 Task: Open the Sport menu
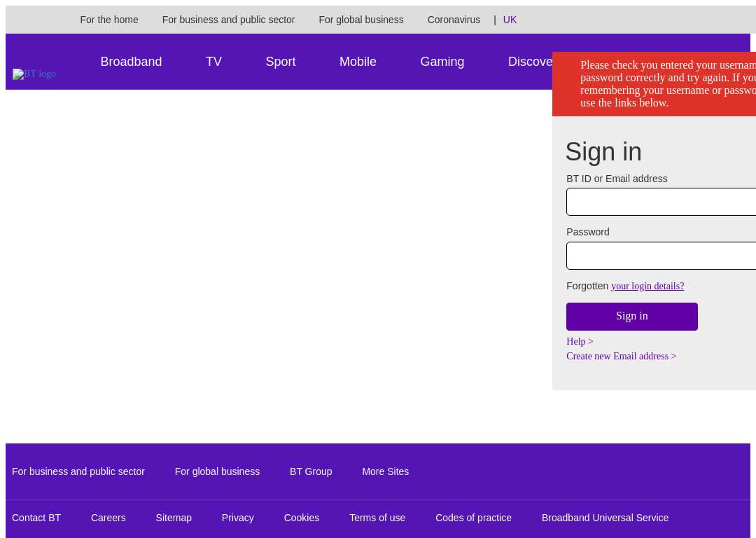[x=281, y=62]
